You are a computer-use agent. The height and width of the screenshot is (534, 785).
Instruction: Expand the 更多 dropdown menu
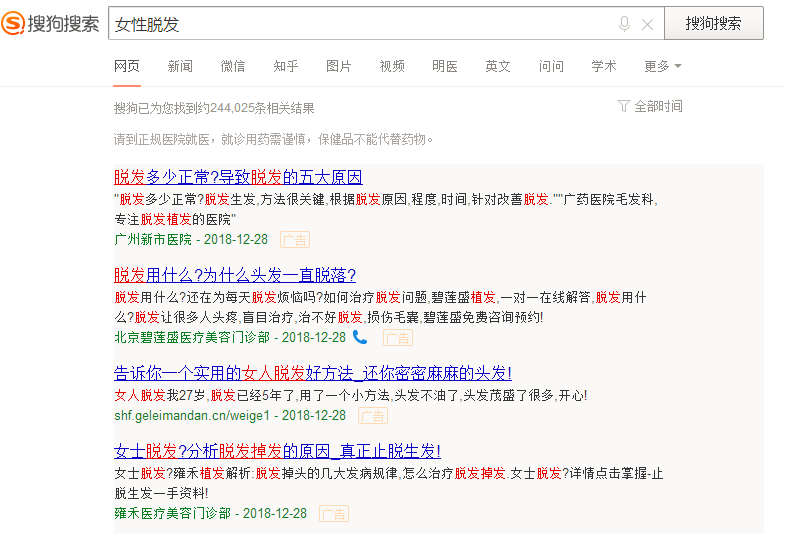[x=662, y=66]
